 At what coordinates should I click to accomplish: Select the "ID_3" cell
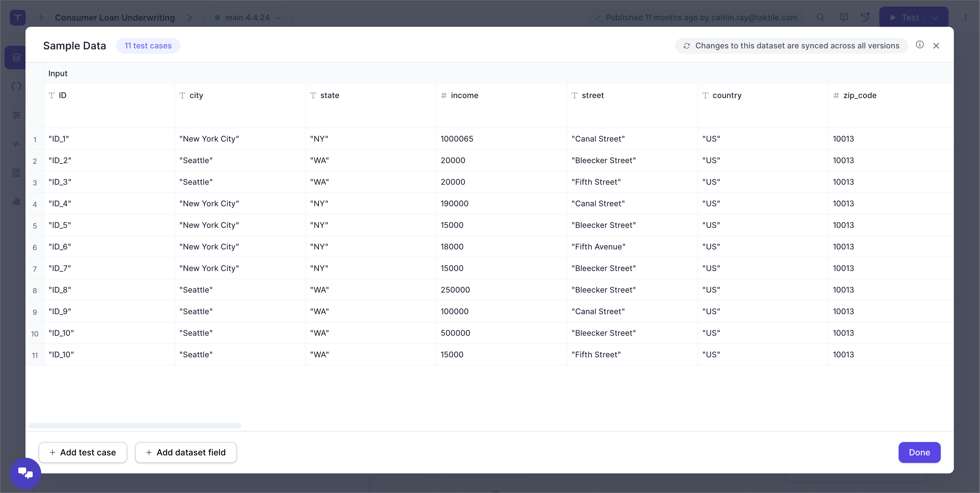[110, 182]
